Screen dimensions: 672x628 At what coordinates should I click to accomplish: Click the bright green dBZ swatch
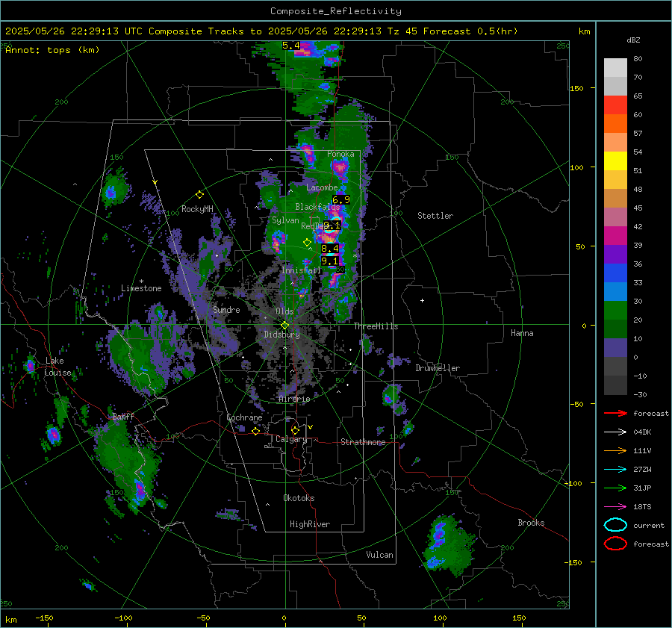(615, 311)
